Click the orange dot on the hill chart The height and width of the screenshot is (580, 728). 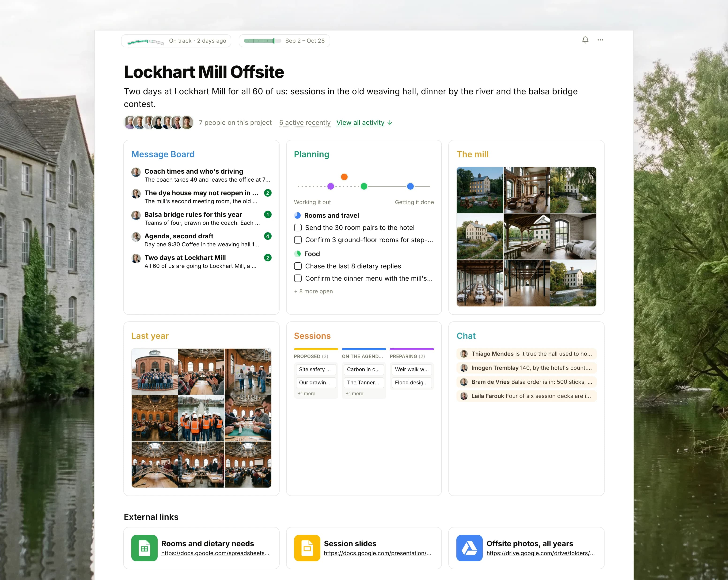click(344, 177)
